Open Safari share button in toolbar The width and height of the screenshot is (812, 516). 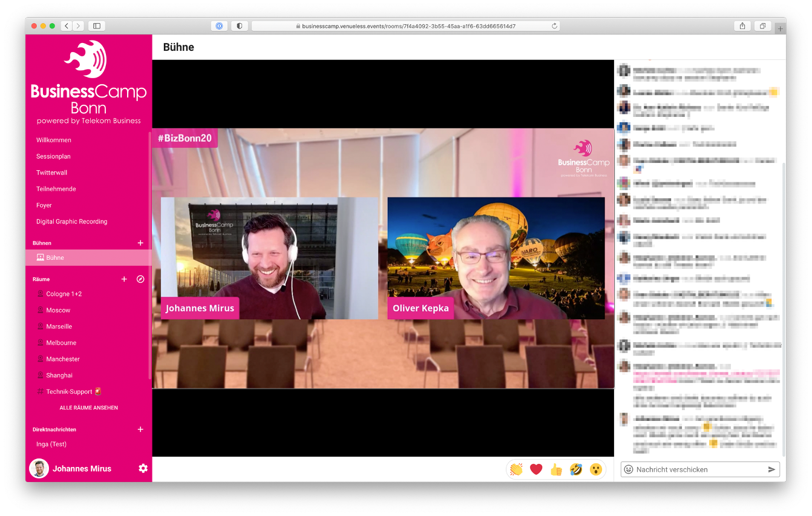point(742,26)
